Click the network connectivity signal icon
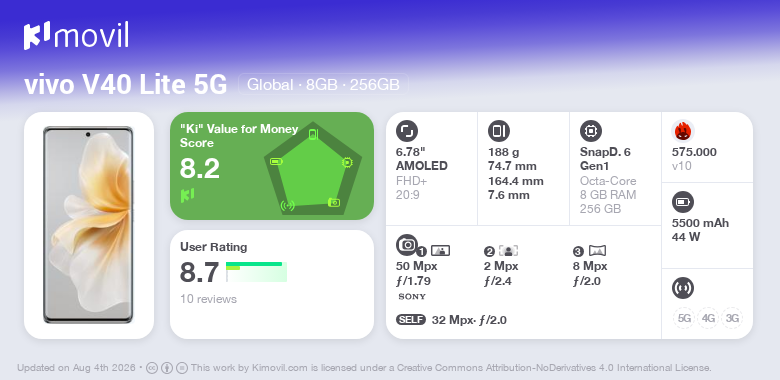The height and width of the screenshot is (380, 780). pyautogui.click(x=682, y=288)
